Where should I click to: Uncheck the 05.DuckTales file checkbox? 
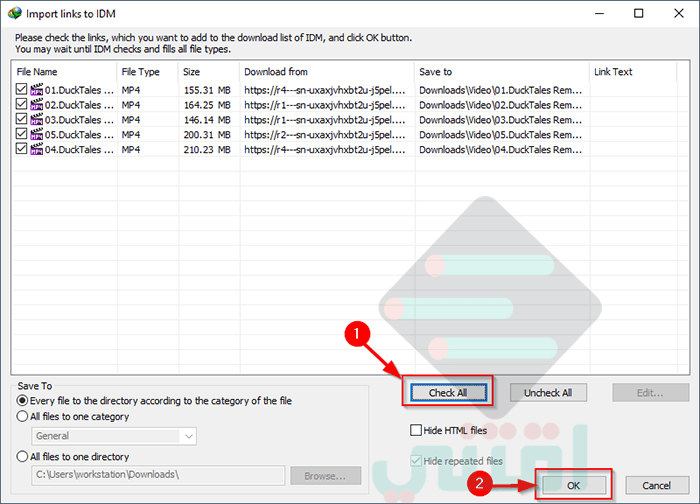pyautogui.click(x=21, y=133)
